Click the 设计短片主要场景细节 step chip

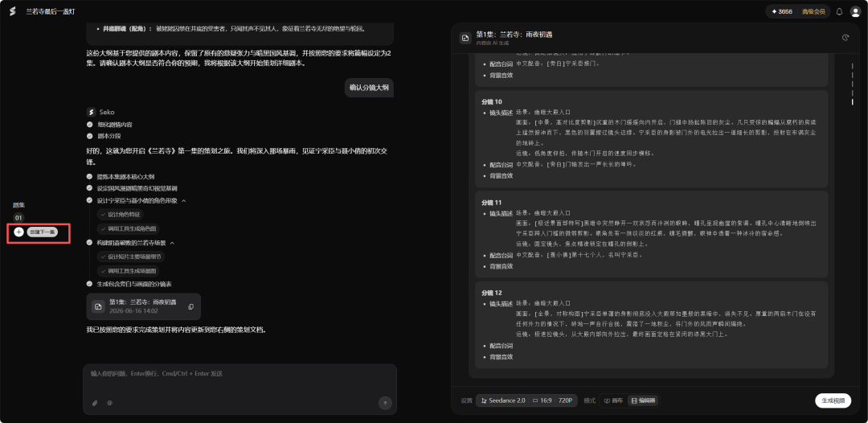point(131,257)
